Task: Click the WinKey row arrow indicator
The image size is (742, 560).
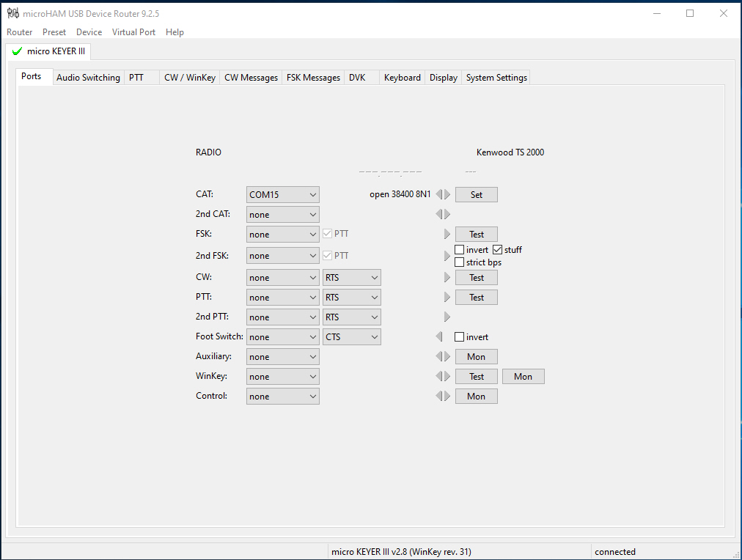Action: (443, 377)
